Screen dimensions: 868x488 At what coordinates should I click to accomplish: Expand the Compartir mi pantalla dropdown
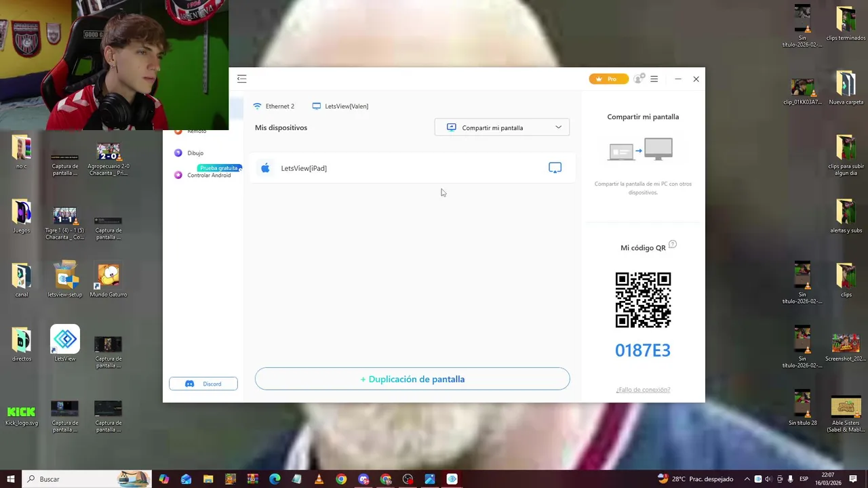(502, 127)
